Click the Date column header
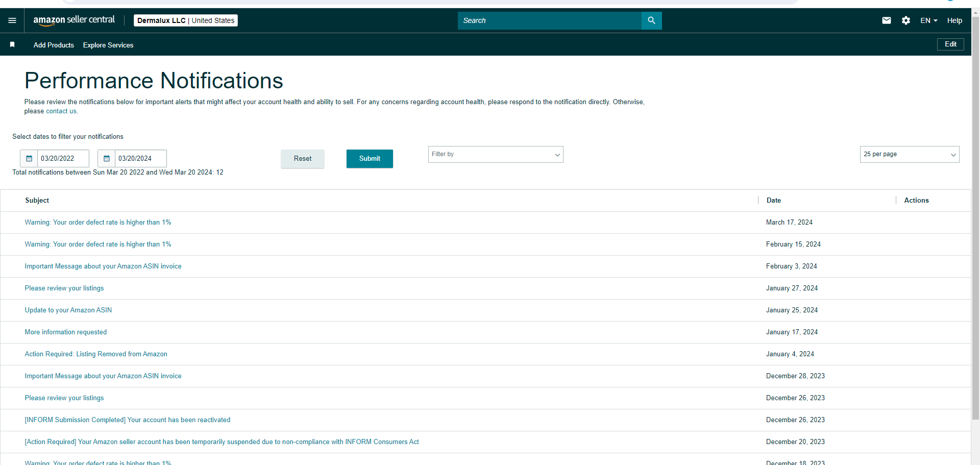The height and width of the screenshot is (465, 980). click(774, 201)
